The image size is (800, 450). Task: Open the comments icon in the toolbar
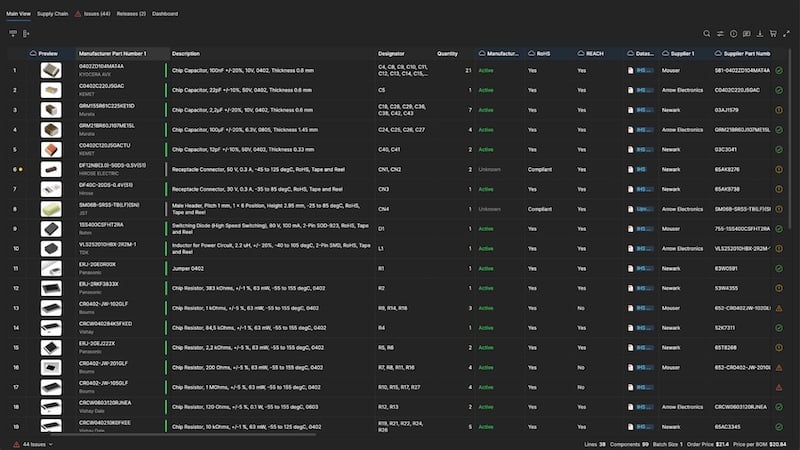tap(746, 34)
